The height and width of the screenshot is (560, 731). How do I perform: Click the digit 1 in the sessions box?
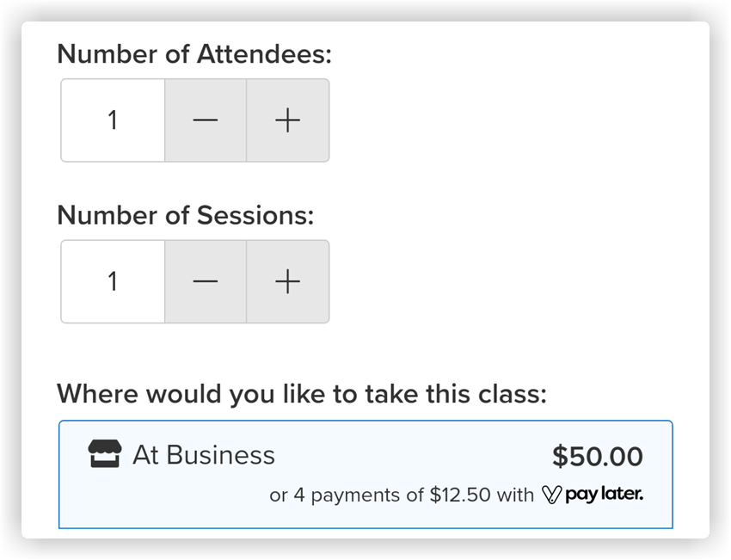click(113, 281)
